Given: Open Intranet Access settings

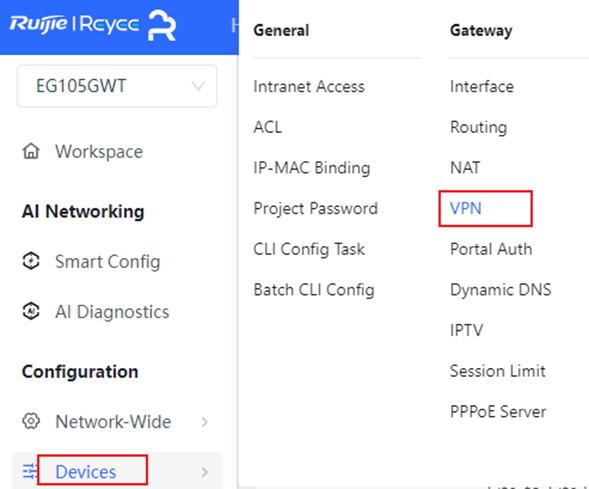Looking at the screenshot, I should tap(309, 87).
